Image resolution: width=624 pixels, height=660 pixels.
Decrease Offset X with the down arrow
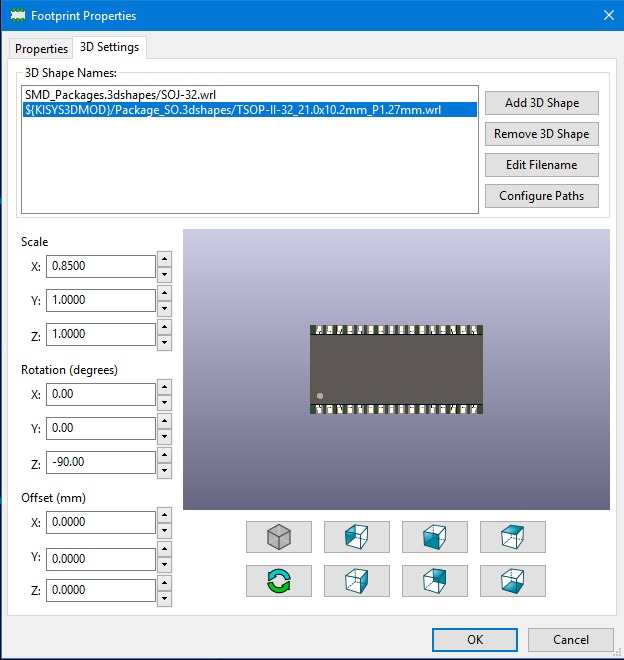tap(164, 530)
